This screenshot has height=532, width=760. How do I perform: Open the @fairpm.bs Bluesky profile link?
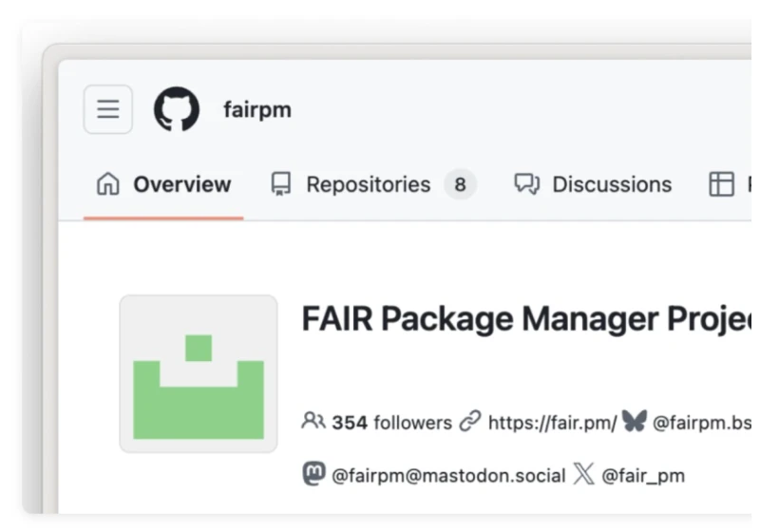tap(702, 423)
